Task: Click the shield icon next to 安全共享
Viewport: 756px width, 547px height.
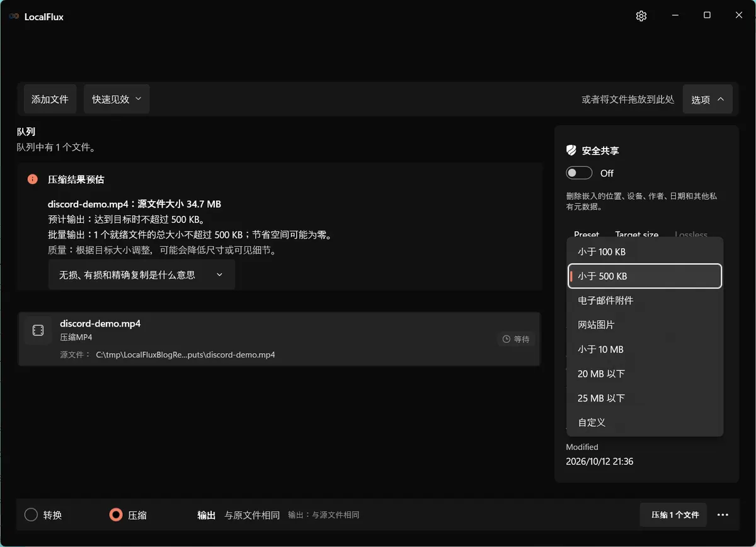Action: 571,150
